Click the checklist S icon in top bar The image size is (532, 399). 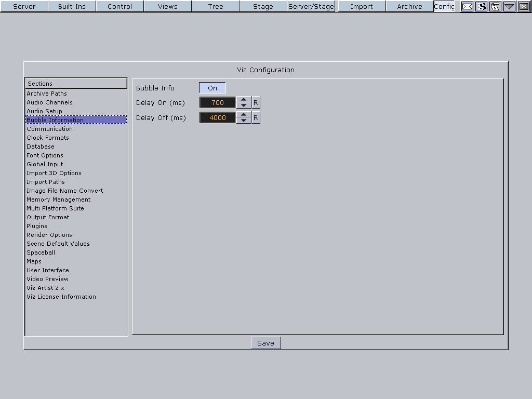pyautogui.click(x=482, y=7)
